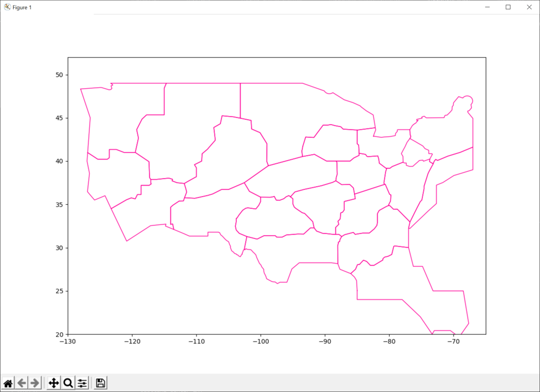Click the y-axis tick label 35

(60, 205)
